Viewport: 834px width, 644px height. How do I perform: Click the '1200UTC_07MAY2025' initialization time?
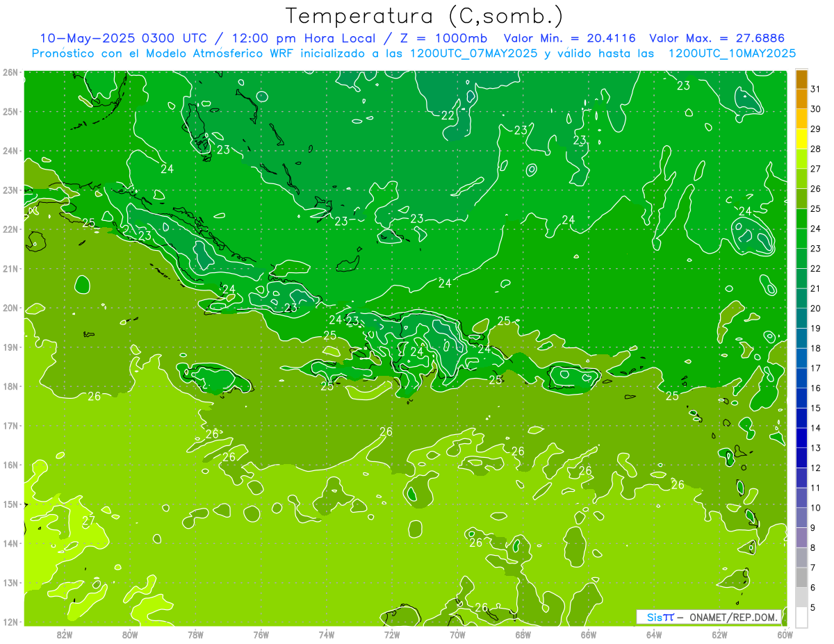(473, 53)
